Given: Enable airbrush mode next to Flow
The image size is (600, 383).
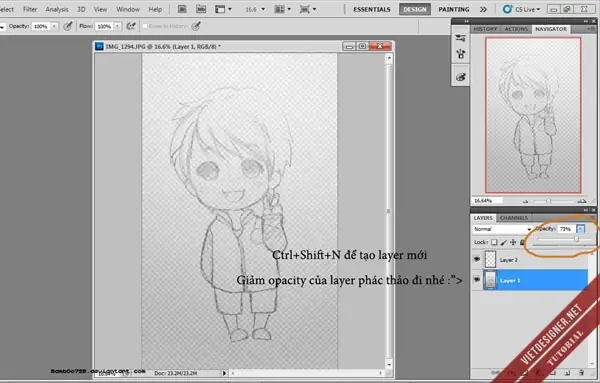Looking at the screenshot, I should (x=131, y=26).
